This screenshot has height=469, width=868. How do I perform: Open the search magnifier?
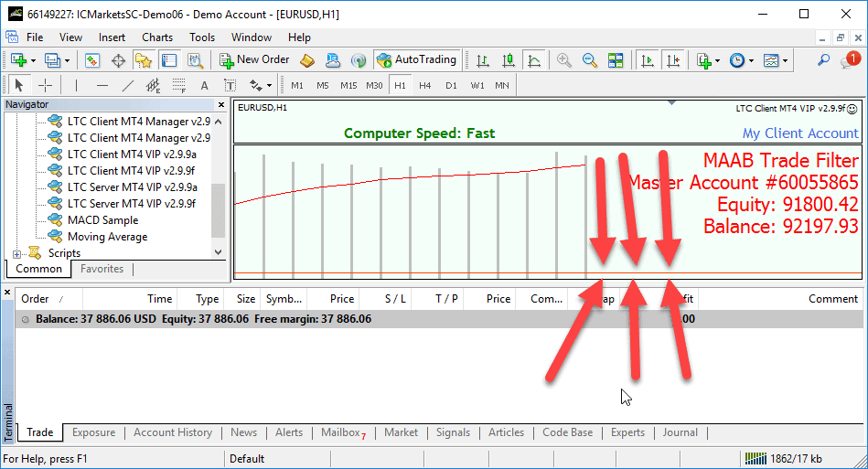(x=824, y=59)
